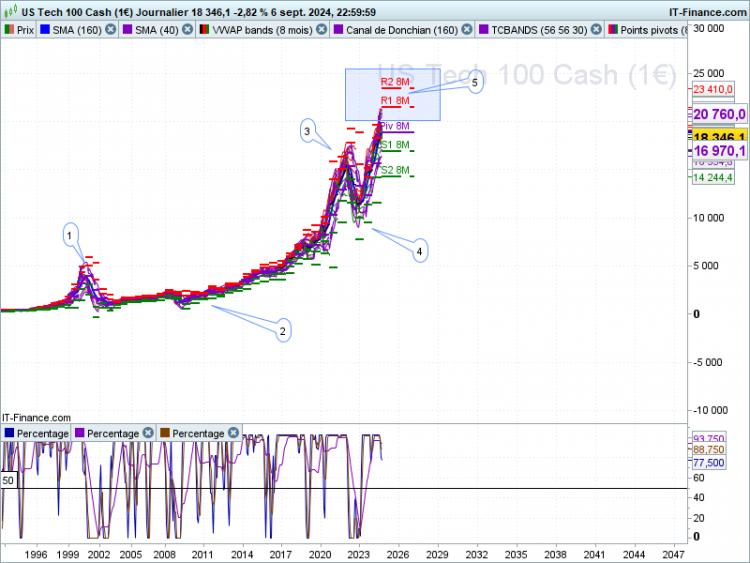Click the Piv 8M pivot label
750x563 pixels.
(x=395, y=126)
